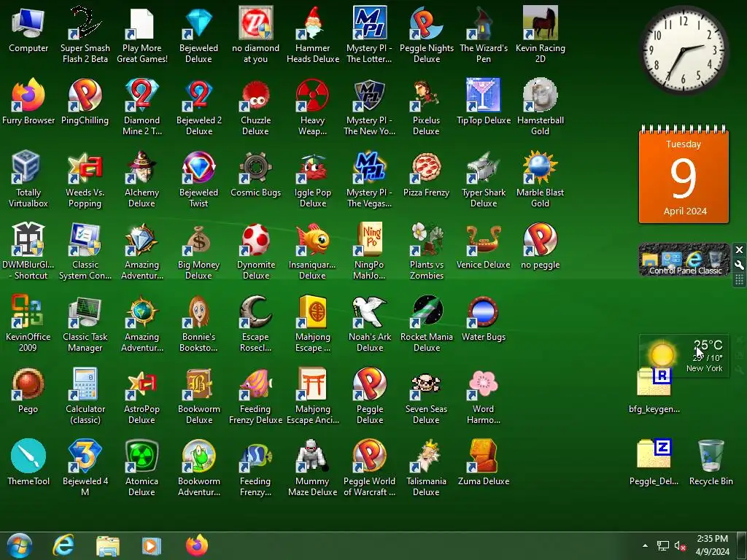Close the Control Panel Classic gadget
The image size is (747, 560).
coord(739,249)
